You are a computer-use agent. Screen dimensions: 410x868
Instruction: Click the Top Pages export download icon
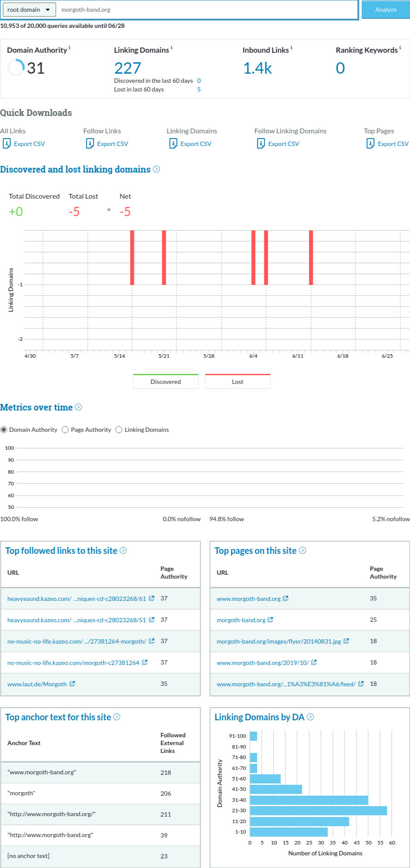point(370,143)
